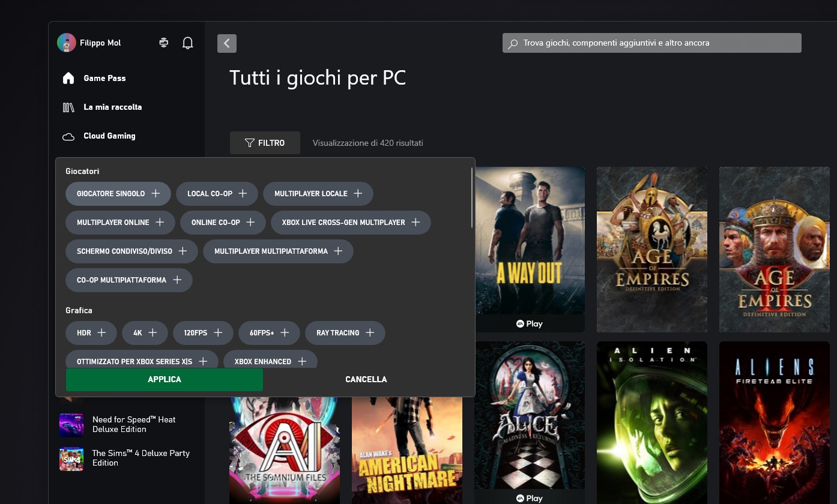Image resolution: width=837 pixels, height=504 pixels.
Task: Click the filter panel scrollbar
Action: [x=472, y=197]
